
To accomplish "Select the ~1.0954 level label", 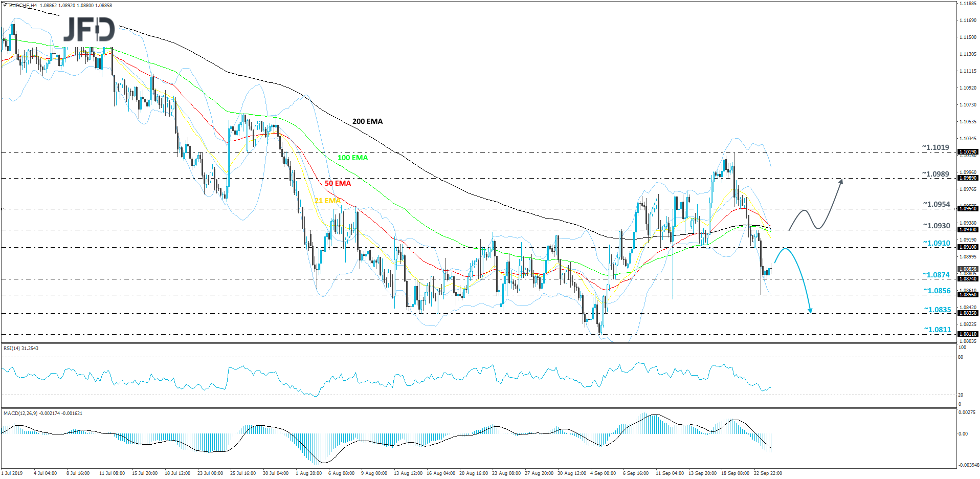I will 937,204.
